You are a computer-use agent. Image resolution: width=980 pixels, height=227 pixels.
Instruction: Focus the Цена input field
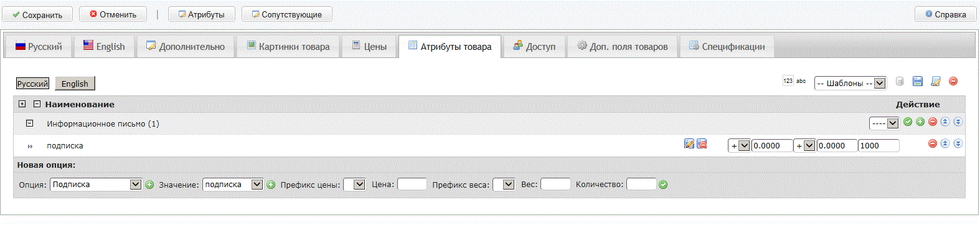pos(412,185)
